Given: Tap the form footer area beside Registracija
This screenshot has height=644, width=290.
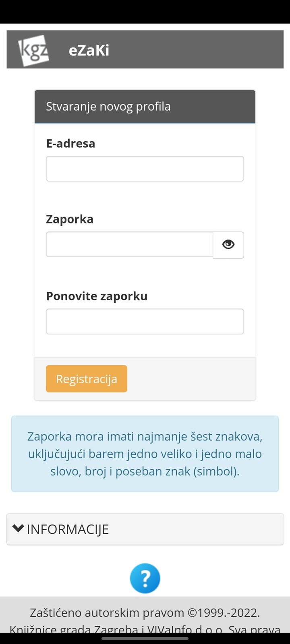Looking at the screenshot, I should pyautogui.click(x=191, y=379).
